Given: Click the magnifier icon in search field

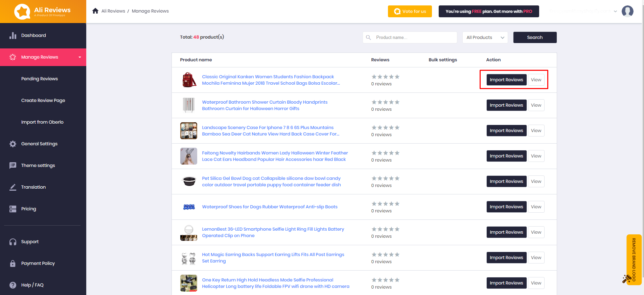Looking at the screenshot, I should click(369, 37).
